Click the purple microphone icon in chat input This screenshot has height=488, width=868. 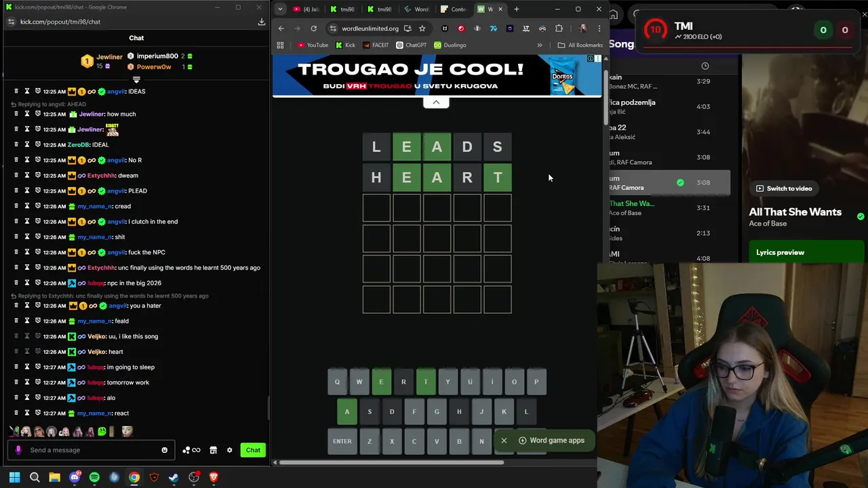tap(18, 450)
